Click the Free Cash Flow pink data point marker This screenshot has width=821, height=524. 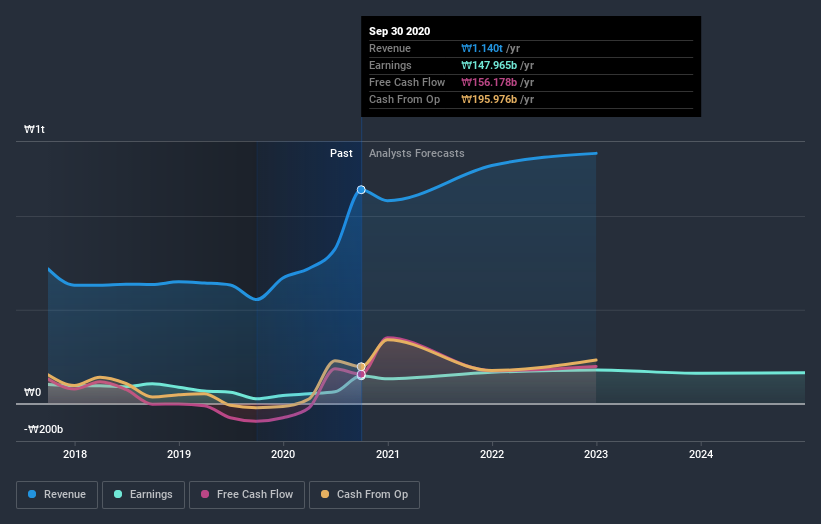tap(361, 375)
